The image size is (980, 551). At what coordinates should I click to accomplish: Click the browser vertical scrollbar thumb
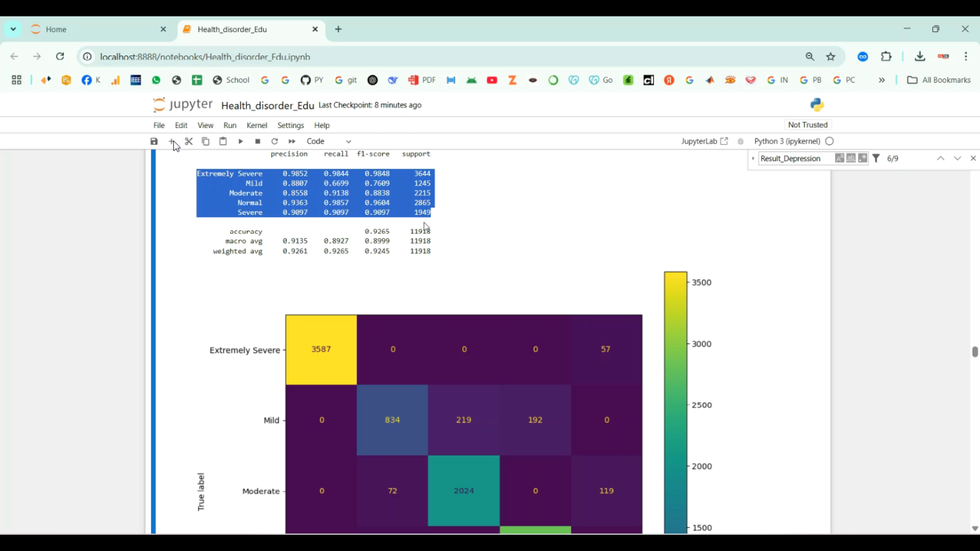[x=975, y=351]
